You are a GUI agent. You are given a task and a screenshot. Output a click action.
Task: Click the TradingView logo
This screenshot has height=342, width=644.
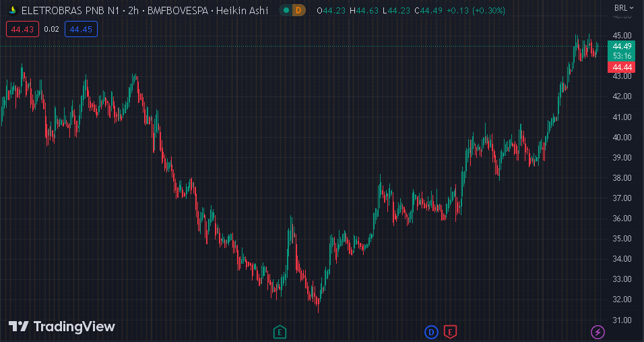pos(62,326)
